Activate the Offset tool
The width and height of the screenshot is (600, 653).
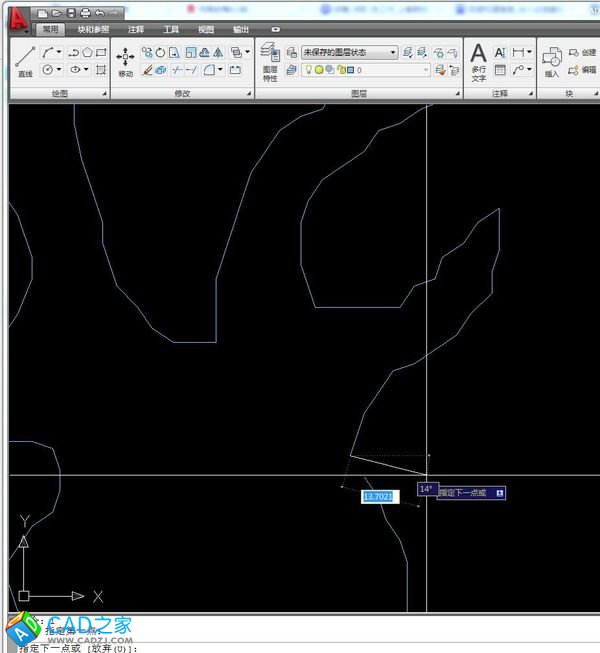[x=204, y=52]
